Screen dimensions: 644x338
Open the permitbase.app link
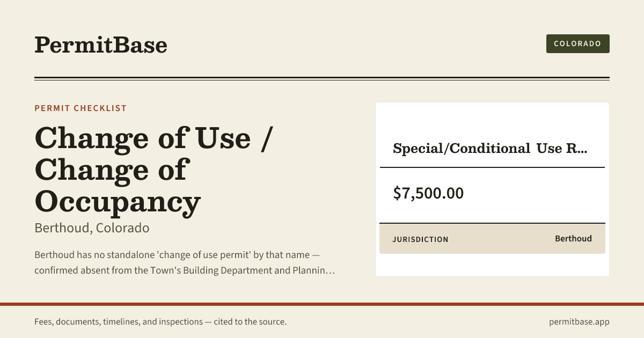click(579, 322)
